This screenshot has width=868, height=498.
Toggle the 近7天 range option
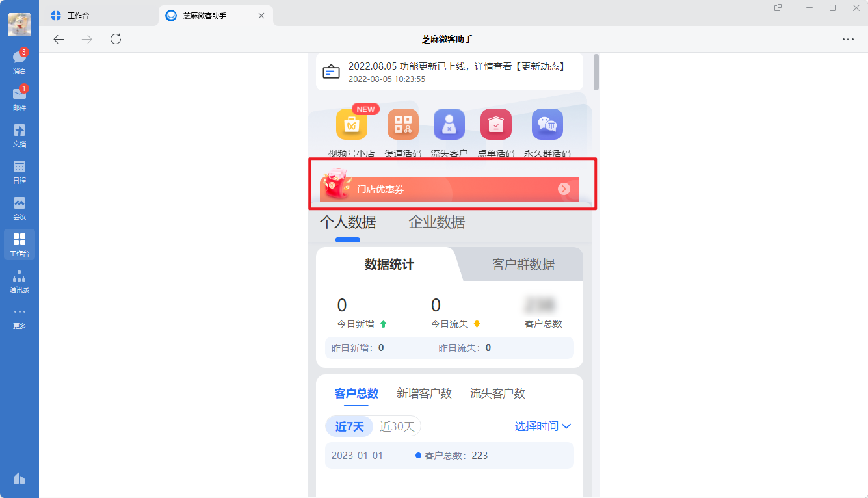click(350, 426)
